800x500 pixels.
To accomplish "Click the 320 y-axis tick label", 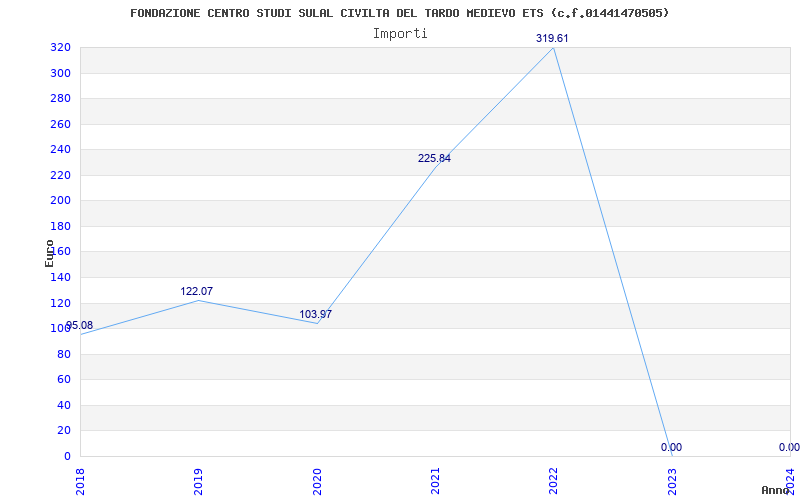I will click(60, 48).
